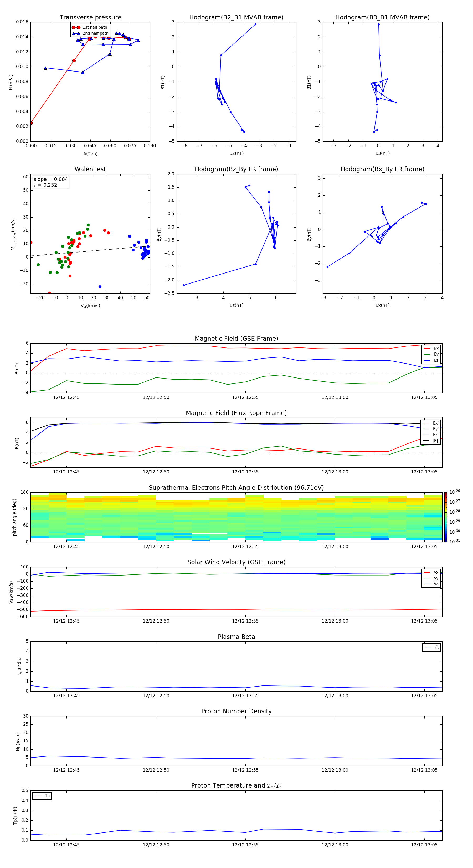Screen dimensions: 473x868
Task: Click '|B|' in the flux rope legend
Action: pos(431,441)
